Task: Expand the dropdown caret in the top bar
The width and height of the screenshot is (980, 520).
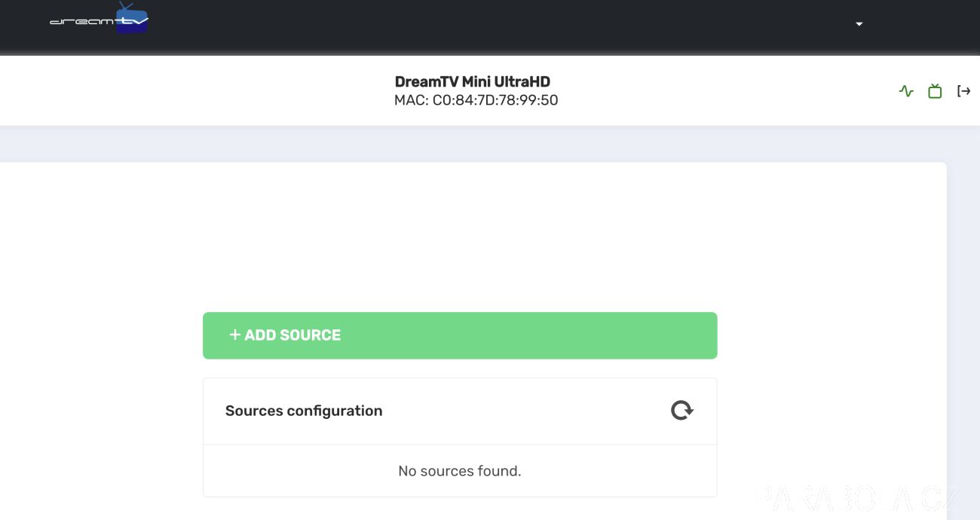Action: tap(859, 24)
